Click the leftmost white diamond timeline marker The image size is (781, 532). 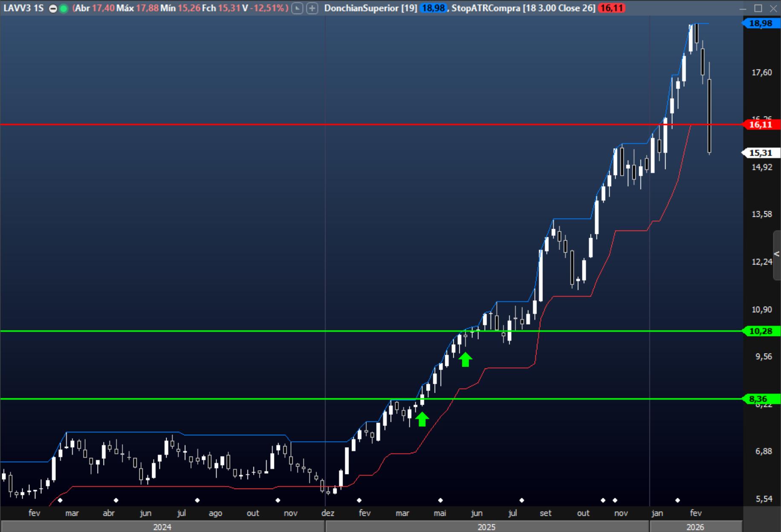pyautogui.click(x=60, y=500)
